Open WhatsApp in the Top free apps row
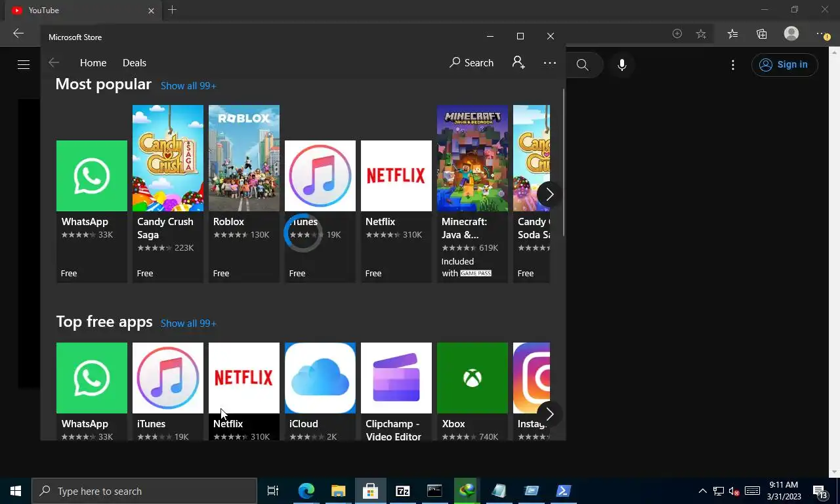Viewport: 840px width, 504px height. tap(92, 391)
